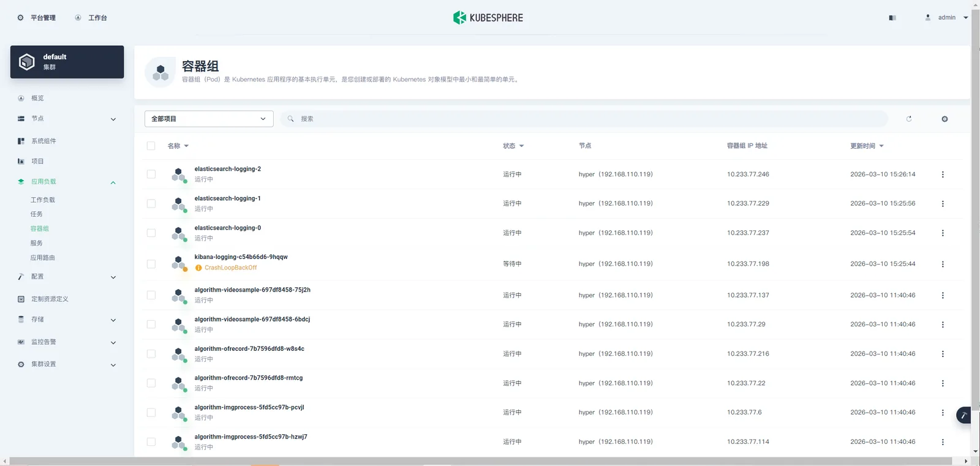This screenshot has width=980, height=466.
Task: Open the 平台管理 platform management menu
Action: (x=36, y=18)
